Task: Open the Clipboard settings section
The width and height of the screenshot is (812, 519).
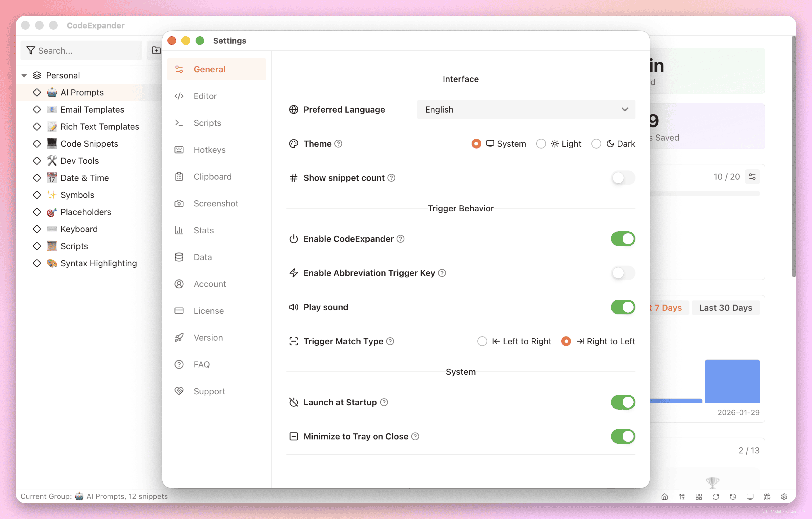Action: [212, 176]
